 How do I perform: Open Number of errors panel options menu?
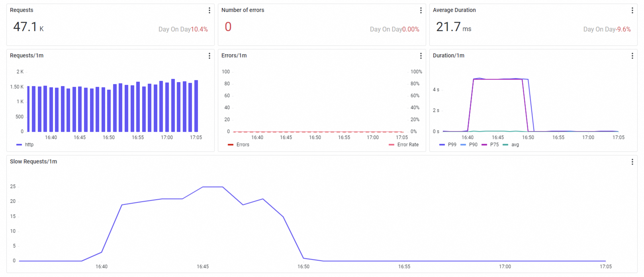point(421,10)
